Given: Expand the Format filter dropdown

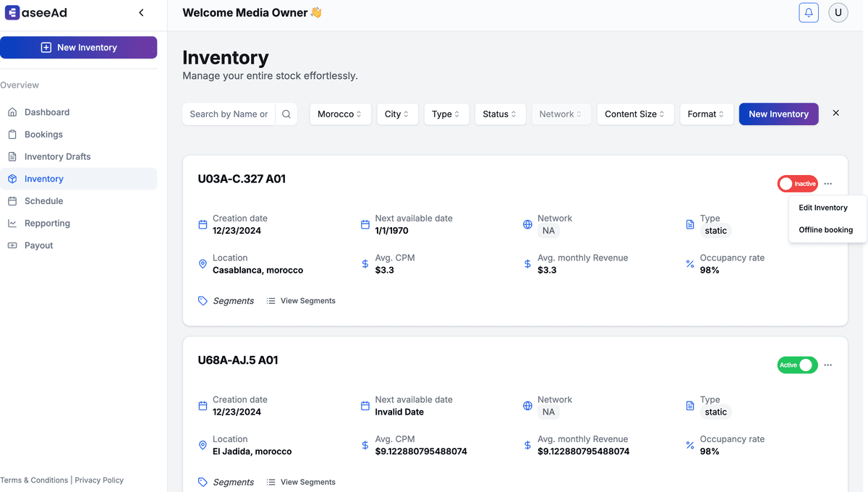Looking at the screenshot, I should click(707, 114).
